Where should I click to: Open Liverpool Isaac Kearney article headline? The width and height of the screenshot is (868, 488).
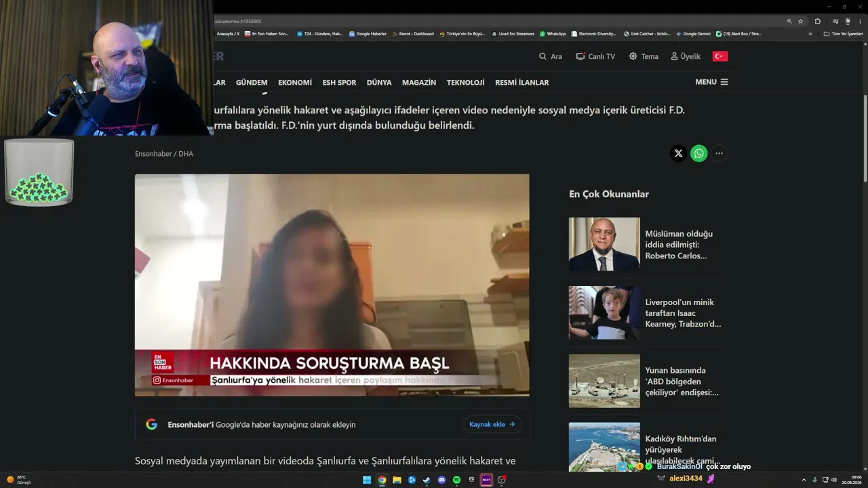click(x=683, y=313)
